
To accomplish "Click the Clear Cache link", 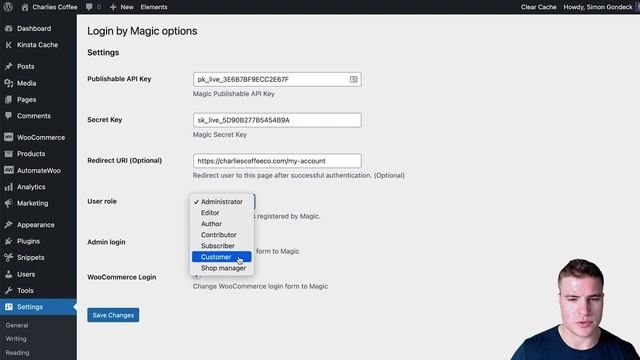I will (x=538, y=7).
